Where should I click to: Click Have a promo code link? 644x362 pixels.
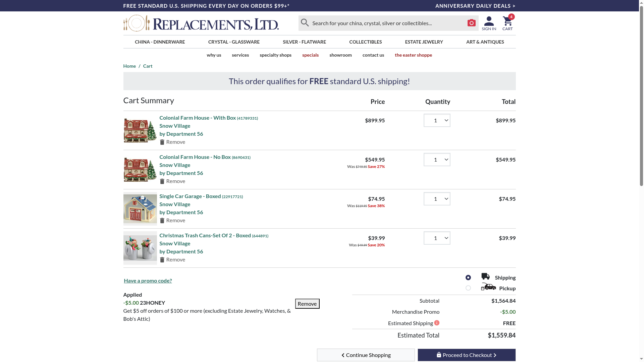click(x=148, y=281)
